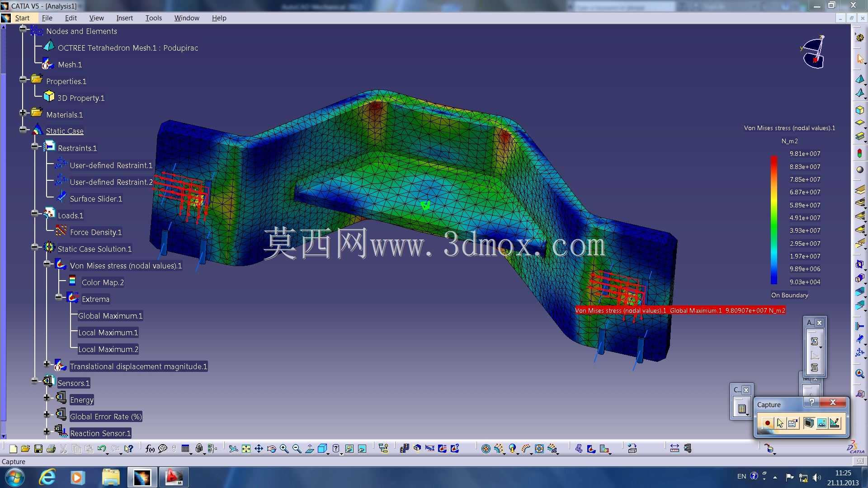Open Capture Options icon
This screenshot has height=488, width=868.
(x=793, y=423)
